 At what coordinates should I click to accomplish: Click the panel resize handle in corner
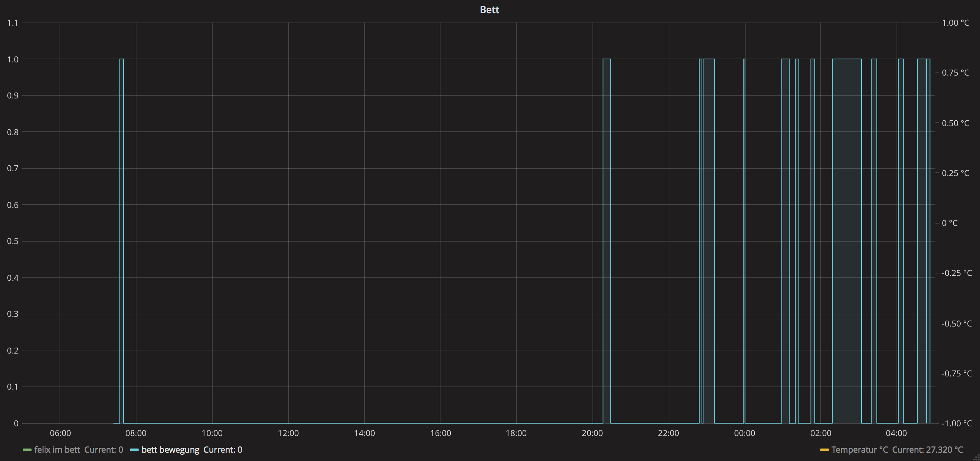click(x=976, y=457)
